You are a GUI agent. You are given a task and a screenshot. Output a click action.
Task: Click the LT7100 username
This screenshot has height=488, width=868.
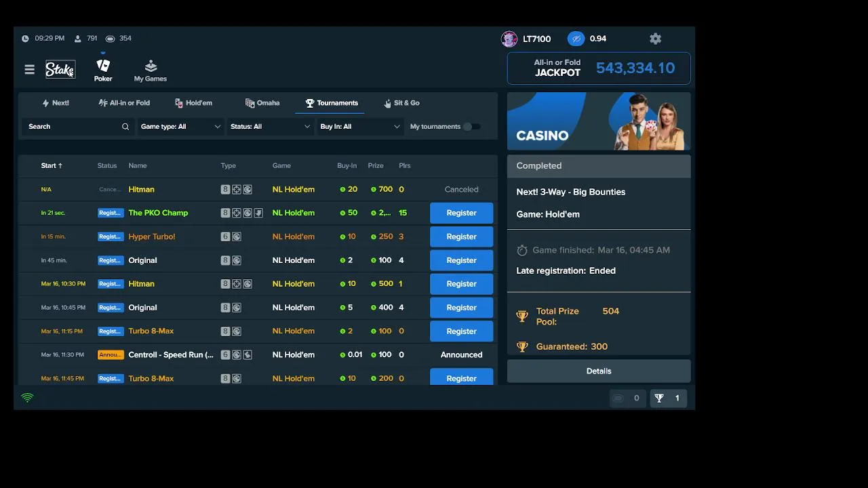[x=536, y=39]
